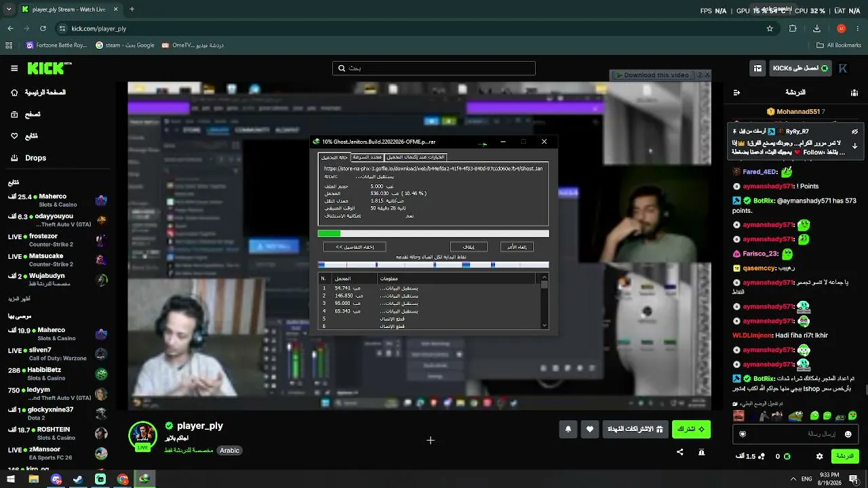Click the Arabic language tag
868x488 pixels.
tap(229, 451)
